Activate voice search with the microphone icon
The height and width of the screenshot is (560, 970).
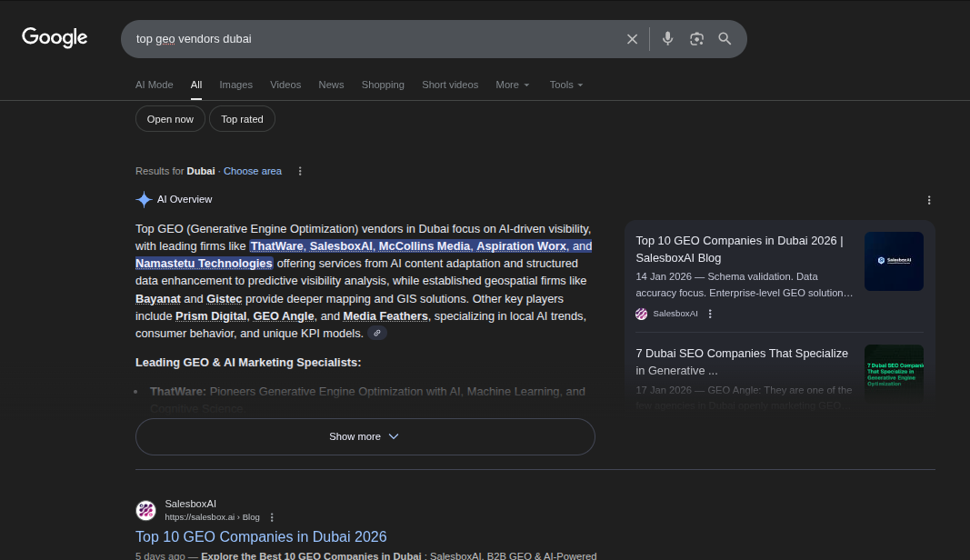click(x=668, y=38)
